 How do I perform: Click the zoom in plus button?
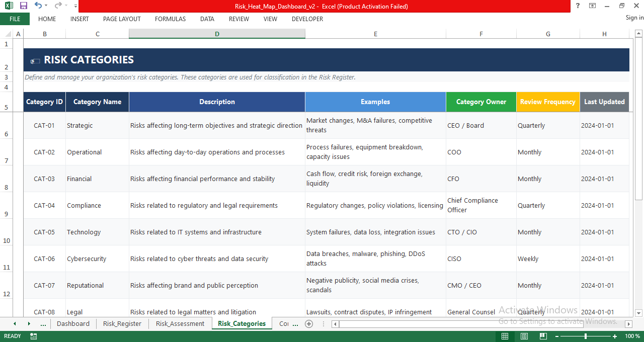point(615,336)
